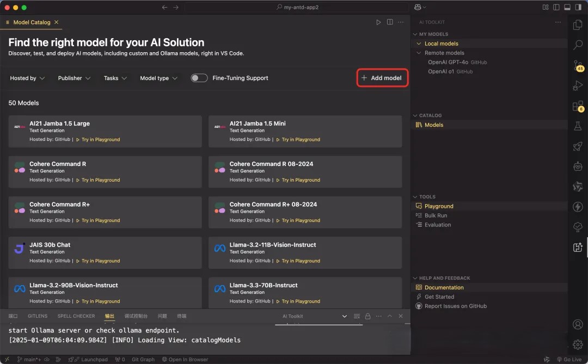
Task: Collapse the MY MODELS section
Action: (x=415, y=34)
